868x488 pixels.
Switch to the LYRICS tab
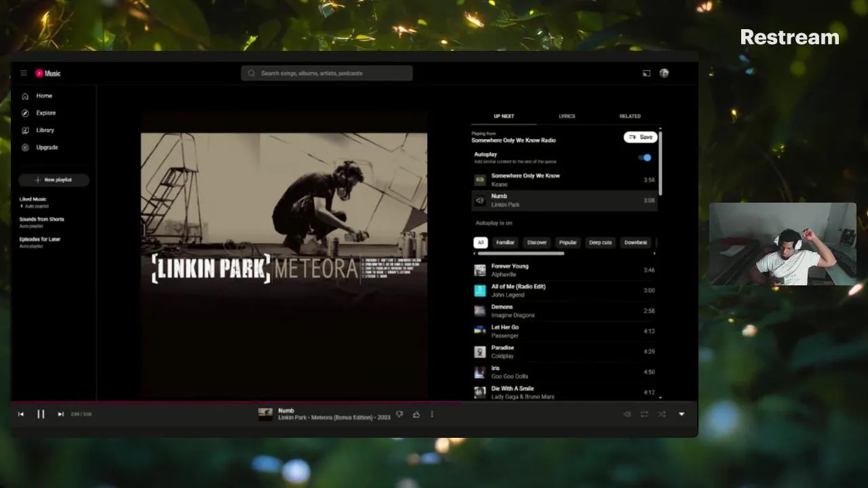(567, 116)
